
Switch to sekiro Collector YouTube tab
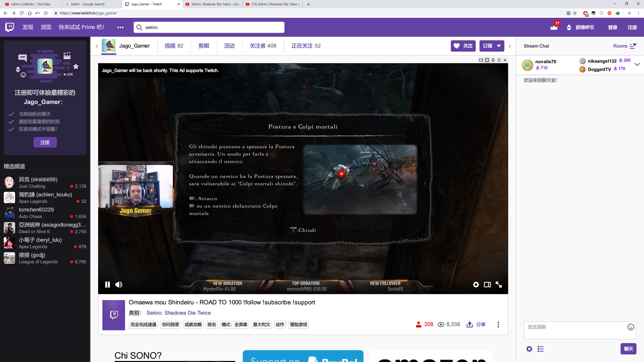31,4
